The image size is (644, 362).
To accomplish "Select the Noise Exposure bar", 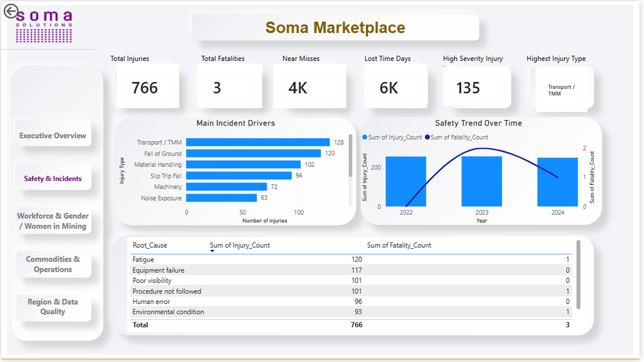I will pos(222,198).
